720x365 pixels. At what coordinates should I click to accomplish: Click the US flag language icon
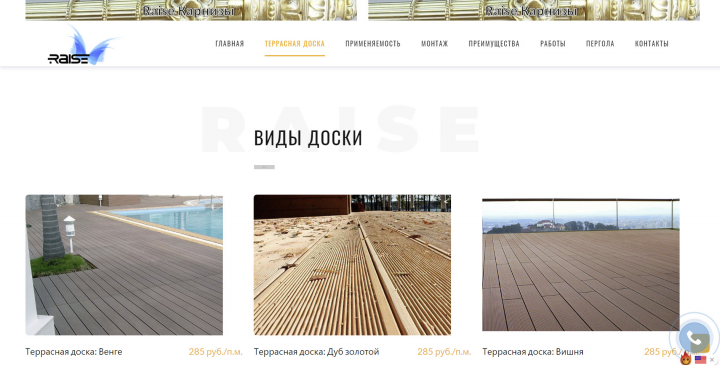pos(700,359)
